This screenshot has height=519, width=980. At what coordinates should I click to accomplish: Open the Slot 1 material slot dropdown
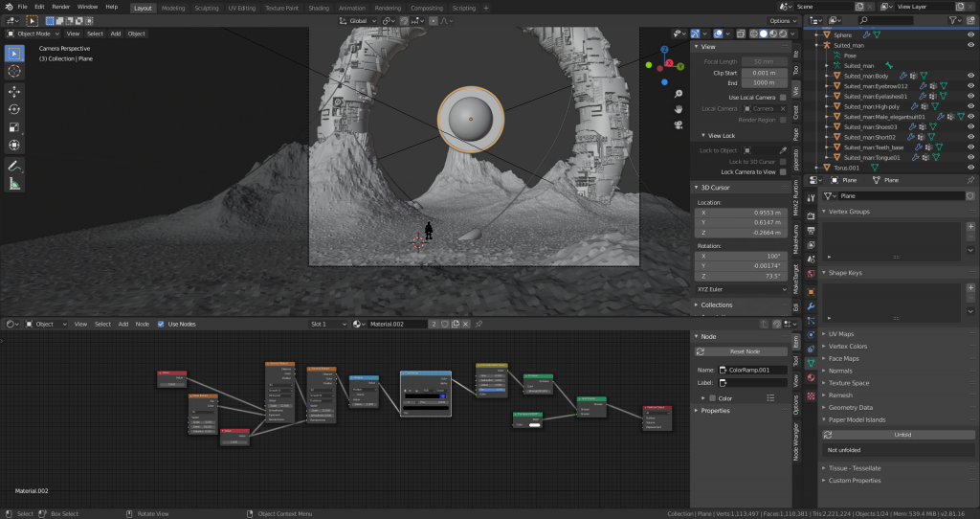(328, 324)
